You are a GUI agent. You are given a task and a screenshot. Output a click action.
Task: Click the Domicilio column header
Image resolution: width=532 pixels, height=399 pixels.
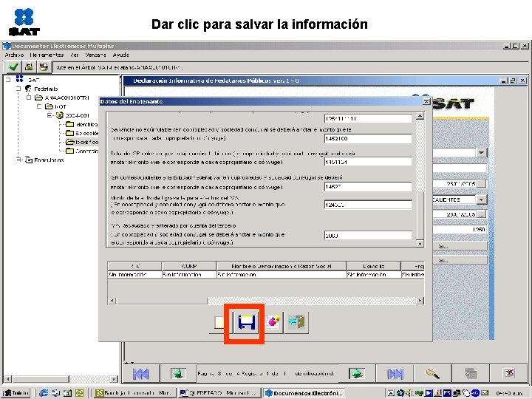click(x=374, y=266)
